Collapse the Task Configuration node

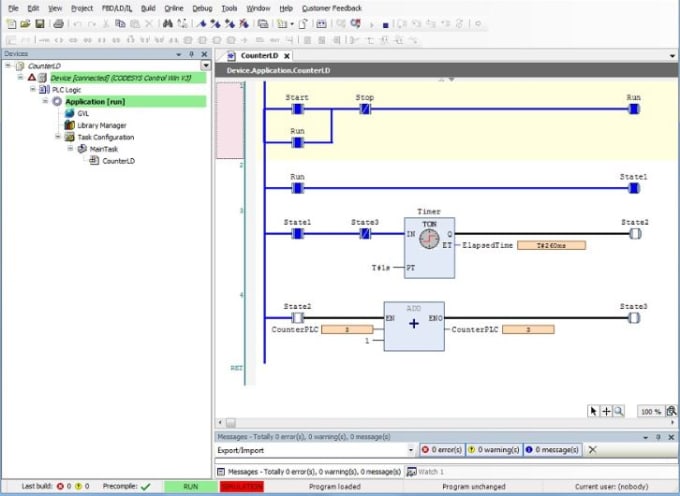[x=58, y=137]
